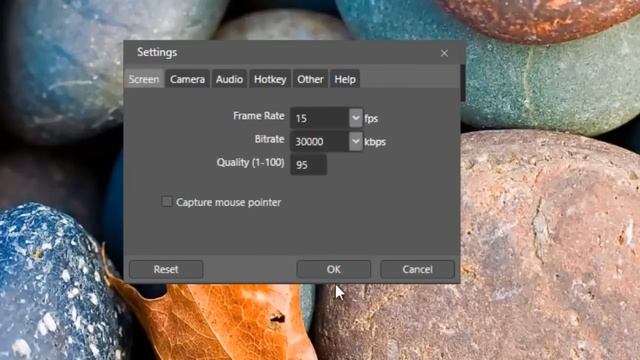Go to the Audio tab

click(229, 79)
